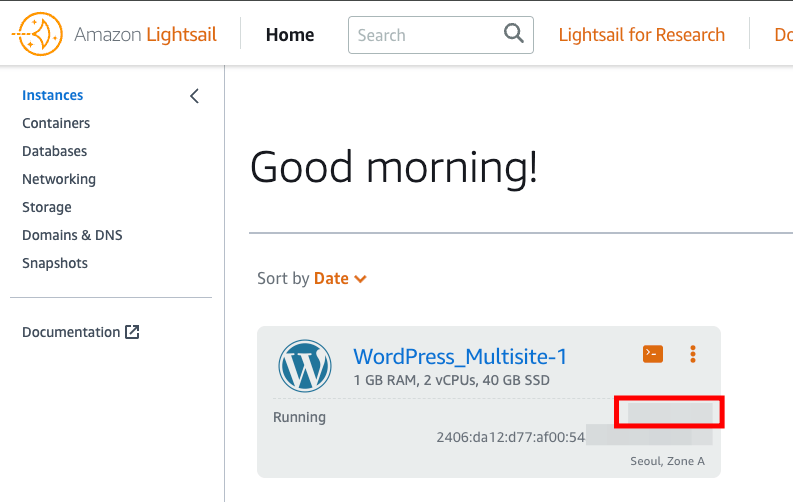Open the Instances section

pyautogui.click(x=53, y=95)
